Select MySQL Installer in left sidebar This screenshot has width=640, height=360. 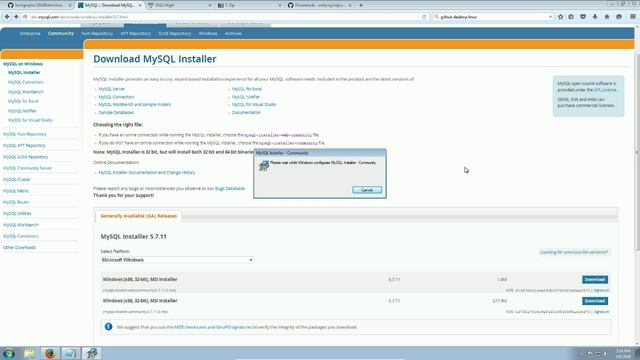point(24,72)
